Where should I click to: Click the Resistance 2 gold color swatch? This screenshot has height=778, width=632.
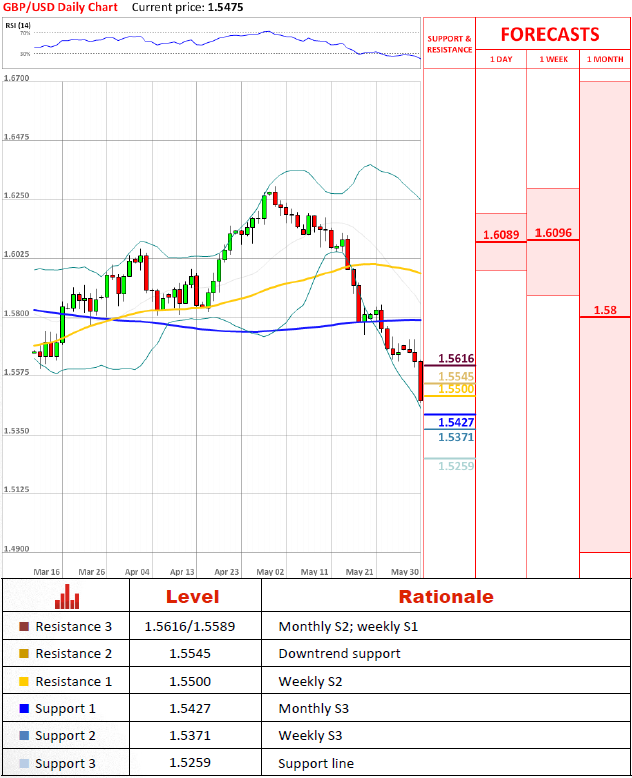click(24, 653)
